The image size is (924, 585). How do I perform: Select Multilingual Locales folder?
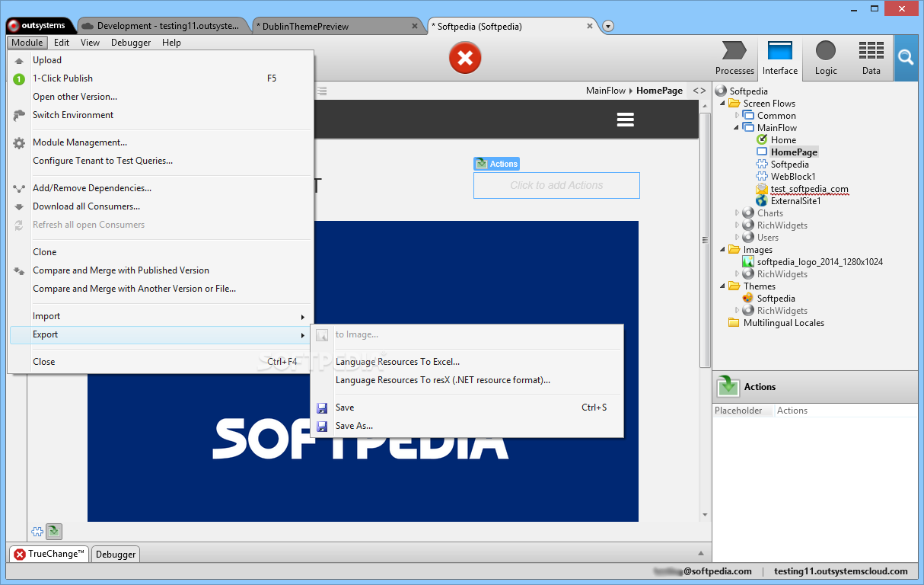783,323
